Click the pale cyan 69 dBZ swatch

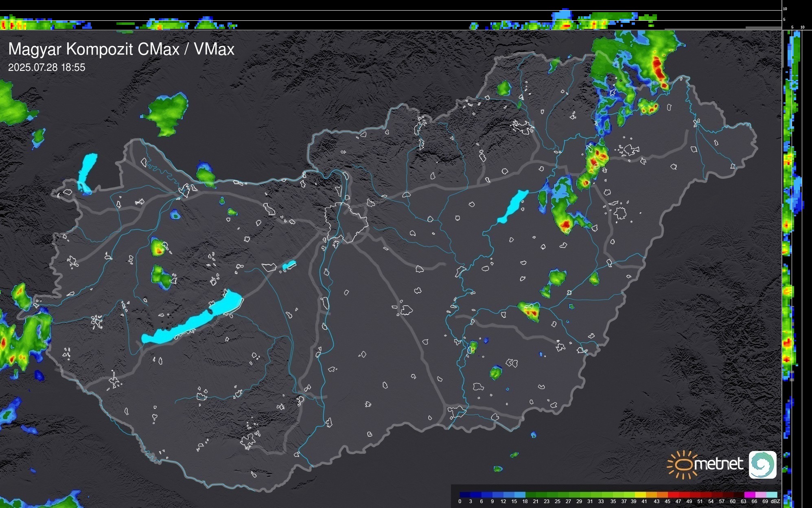pyautogui.click(x=772, y=495)
